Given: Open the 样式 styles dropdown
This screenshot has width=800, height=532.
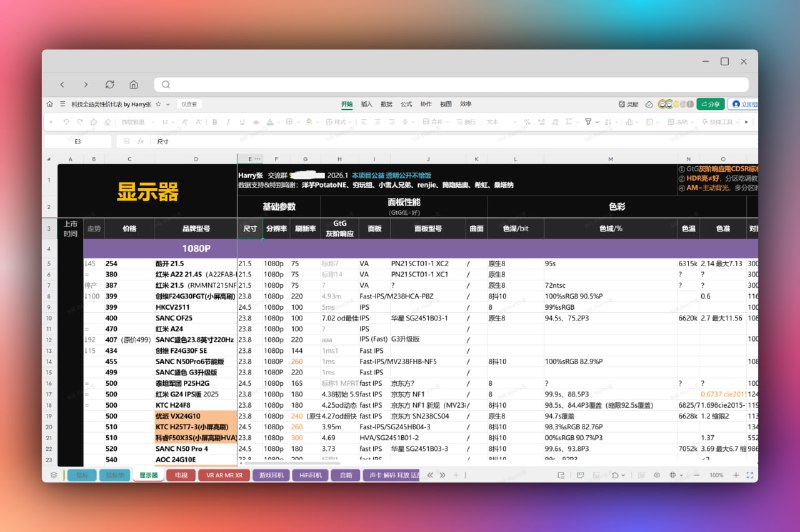Looking at the screenshot, I should click(338, 122).
